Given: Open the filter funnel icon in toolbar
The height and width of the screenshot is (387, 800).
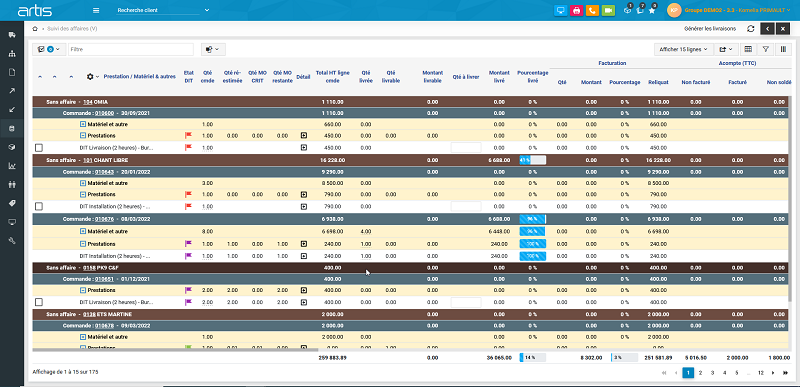Looking at the screenshot, I should coord(766,49).
